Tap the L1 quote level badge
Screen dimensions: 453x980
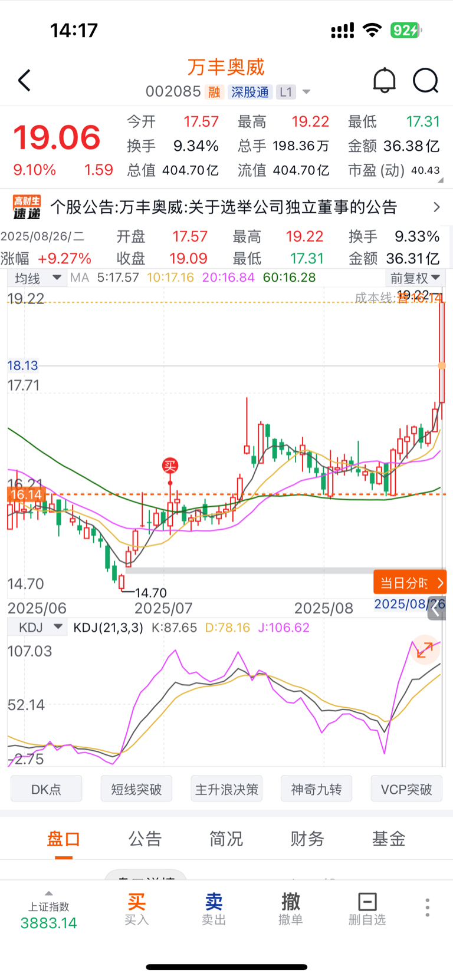[x=286, y=92]
